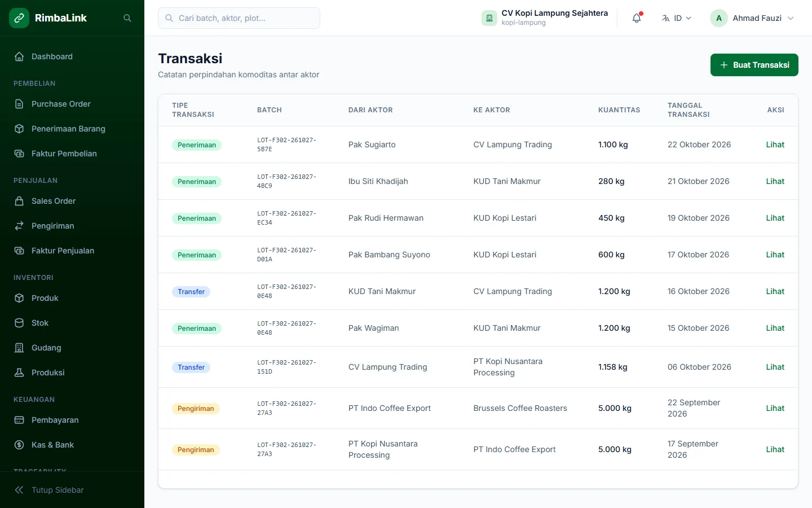Click the translate language icon
The image size is (812, 508).
point(665,18)
